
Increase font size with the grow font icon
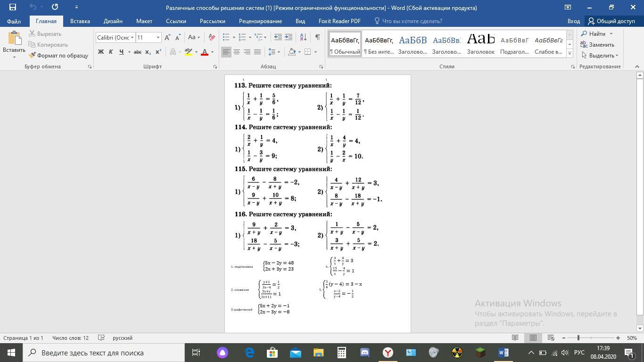(167, 37)
